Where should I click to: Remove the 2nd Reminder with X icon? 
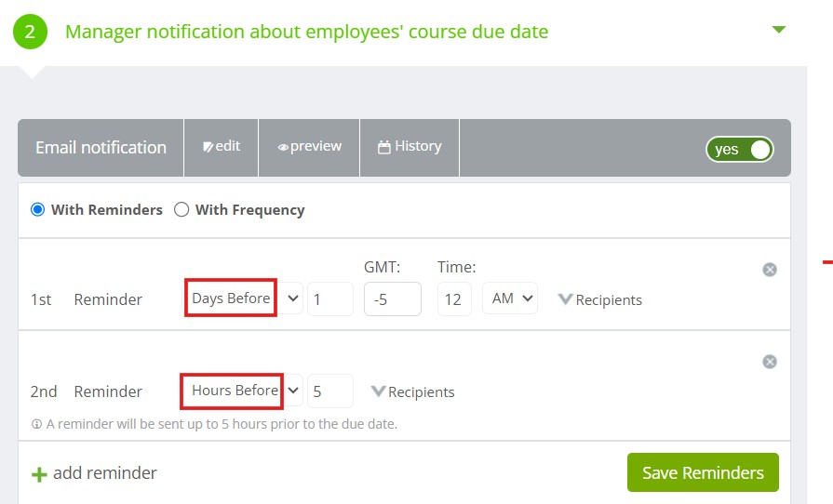click(770, 362)
